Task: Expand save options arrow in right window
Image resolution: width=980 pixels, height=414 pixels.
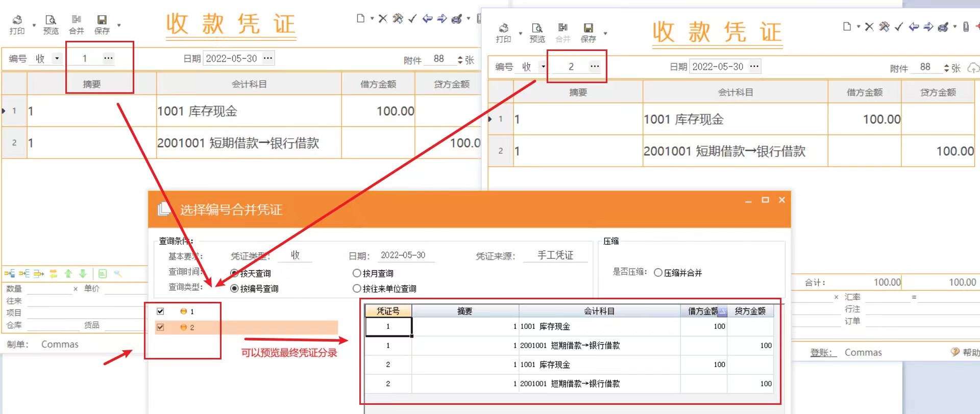Action: point(605,34)
